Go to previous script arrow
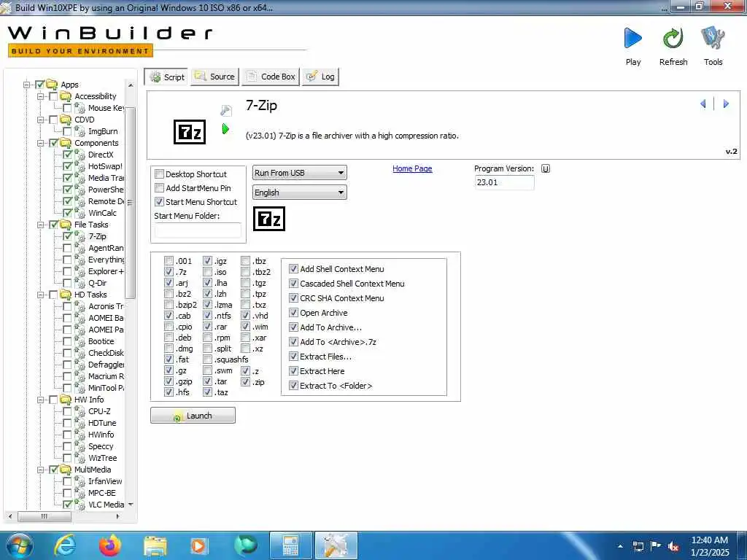Viewport: 747px width, 560px height. pos(703,104)
